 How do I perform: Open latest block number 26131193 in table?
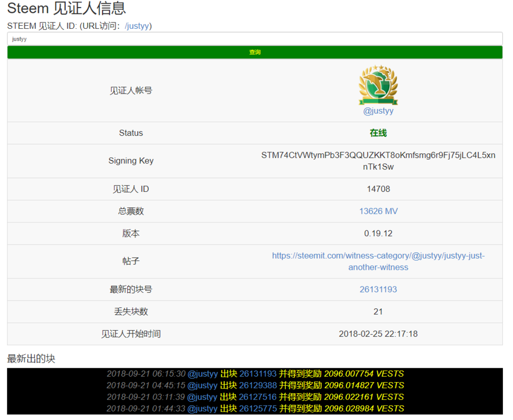point(378,289)
